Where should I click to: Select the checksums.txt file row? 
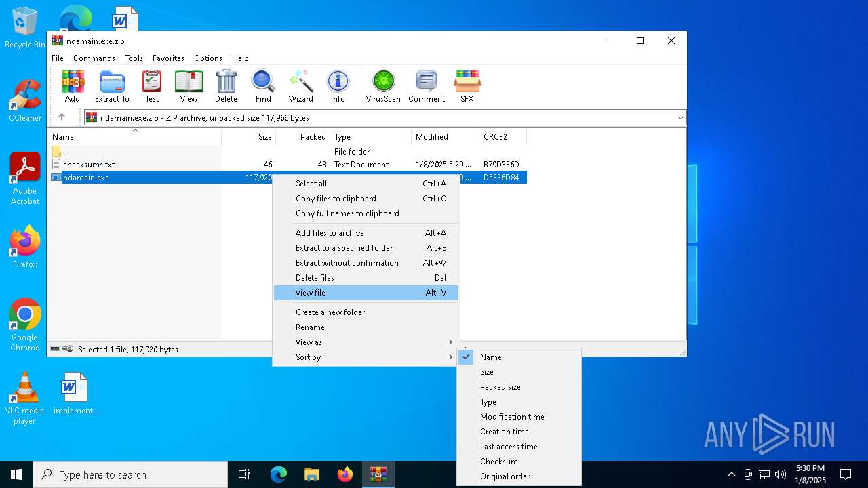288,165
